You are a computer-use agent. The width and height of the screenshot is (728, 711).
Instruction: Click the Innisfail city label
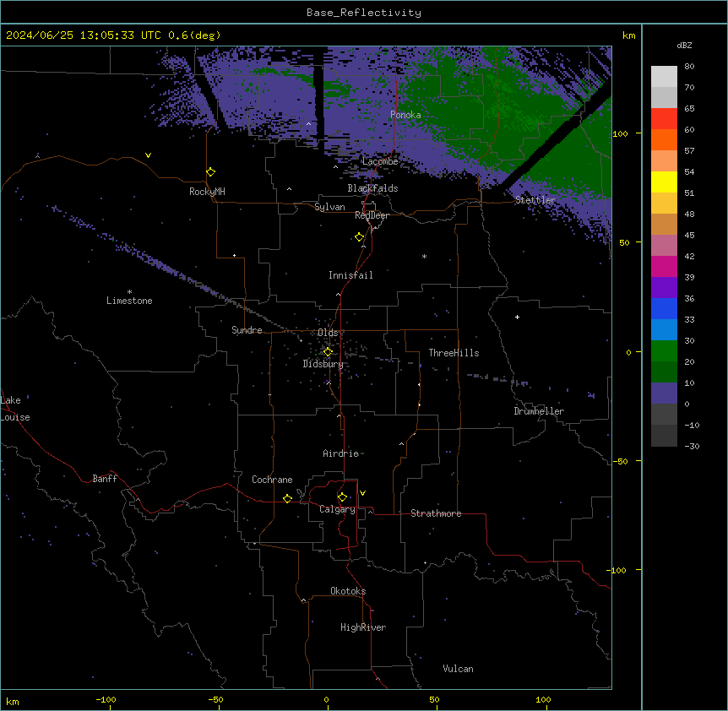click(x=350, y=275)
